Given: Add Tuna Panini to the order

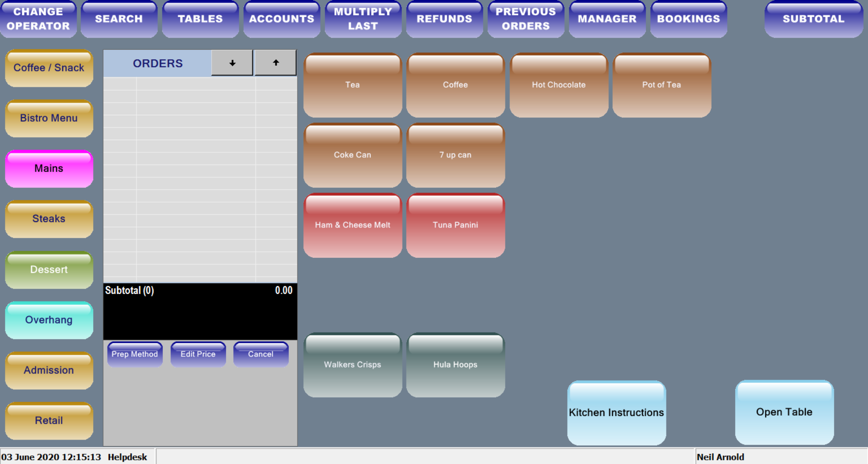Looking at the screenshot, I should (455, 225).
